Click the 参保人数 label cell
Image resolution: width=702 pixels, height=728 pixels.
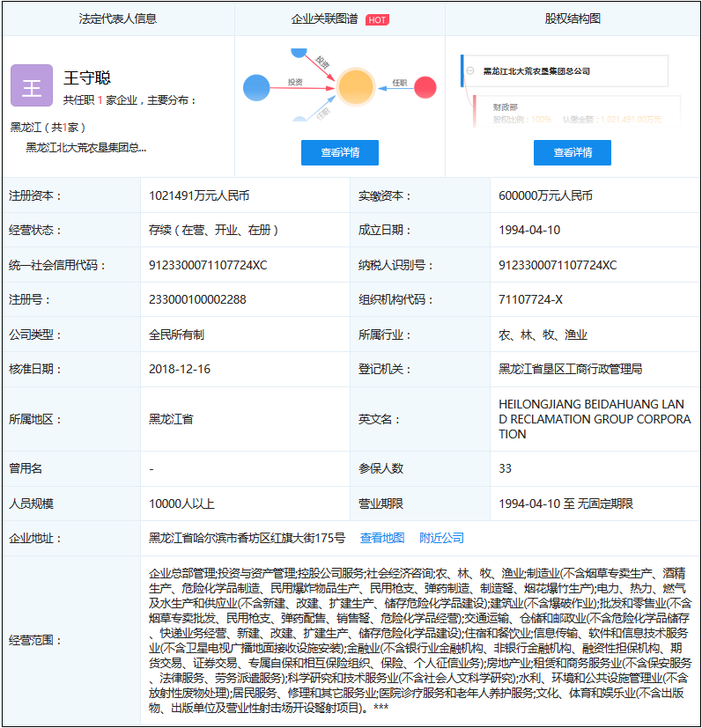click(420, 468)
